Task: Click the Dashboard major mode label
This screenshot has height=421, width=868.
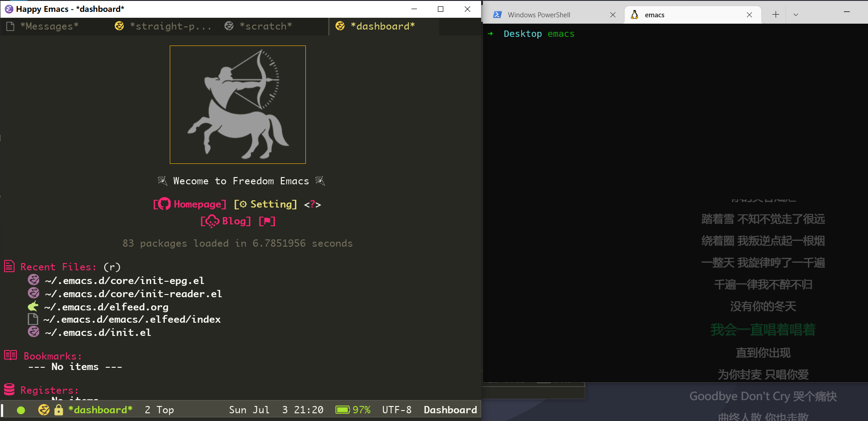Action: pos(450,410)
